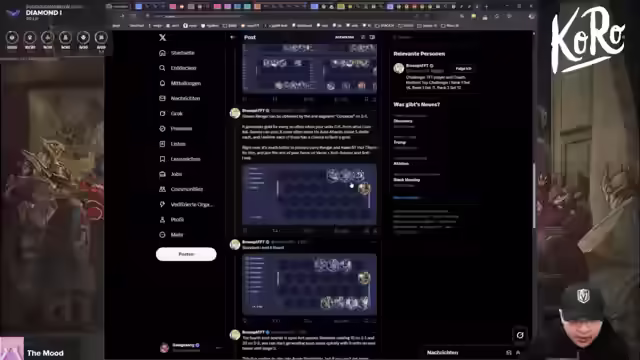The height and width of the screenshot is (360, 640).
Task: Click the Antworten button in Post header
Action: click(x=344, y=37)
